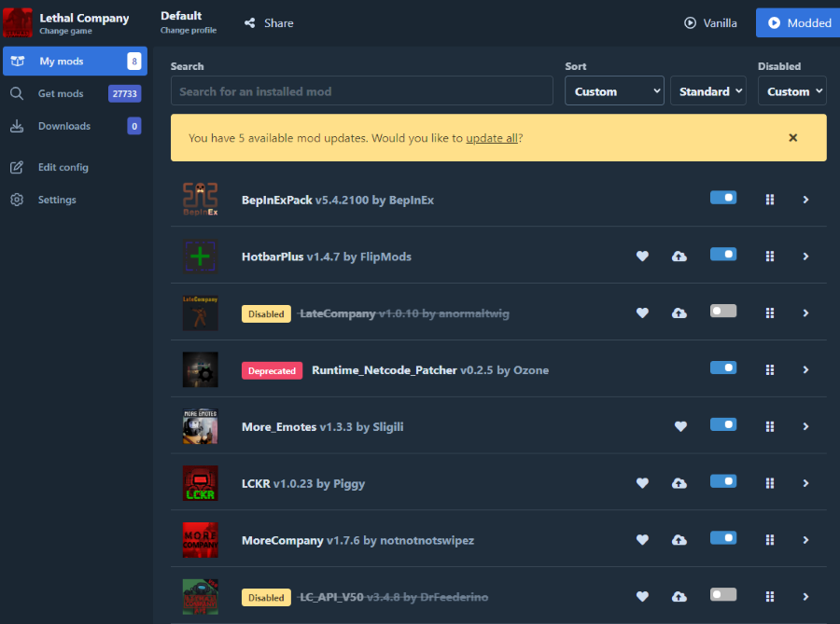Image resolution: width=840 pixels, height=624 pixels.
Task: Click the LCKR v1.0.23 mod name text
Action: point(303,484)
